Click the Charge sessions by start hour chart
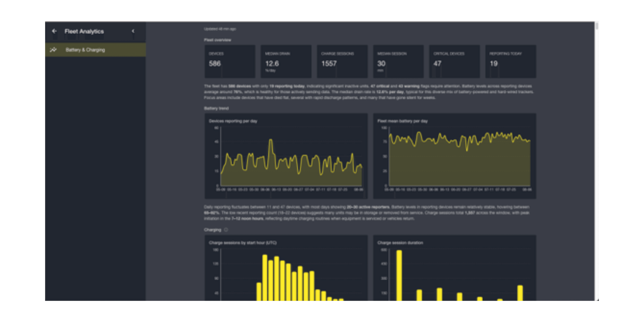The width and height of the screenshot is (644, 322). click(286, 268)
